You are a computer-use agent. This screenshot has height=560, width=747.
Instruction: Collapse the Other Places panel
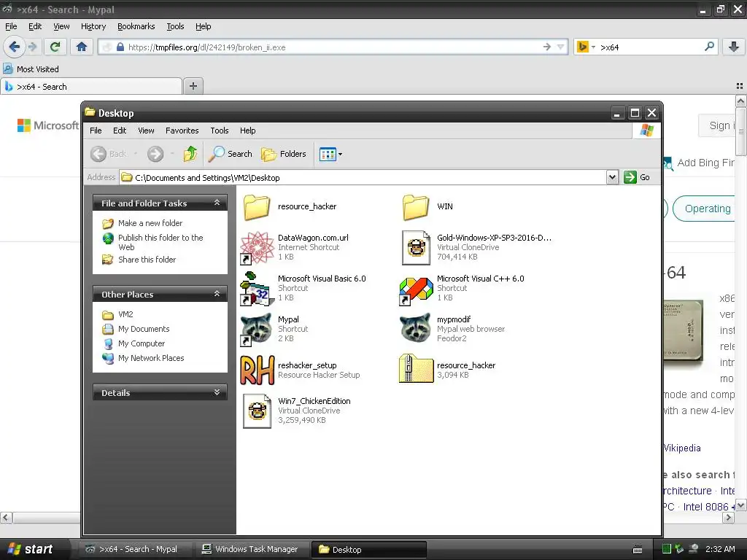click(217, 294)
